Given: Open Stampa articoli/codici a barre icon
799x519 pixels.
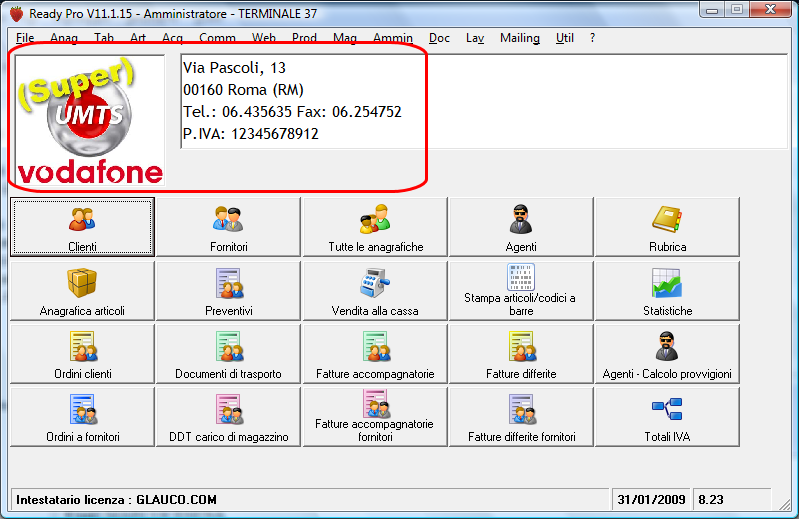Looking at the screenshot, I should (x=521, y=291).
